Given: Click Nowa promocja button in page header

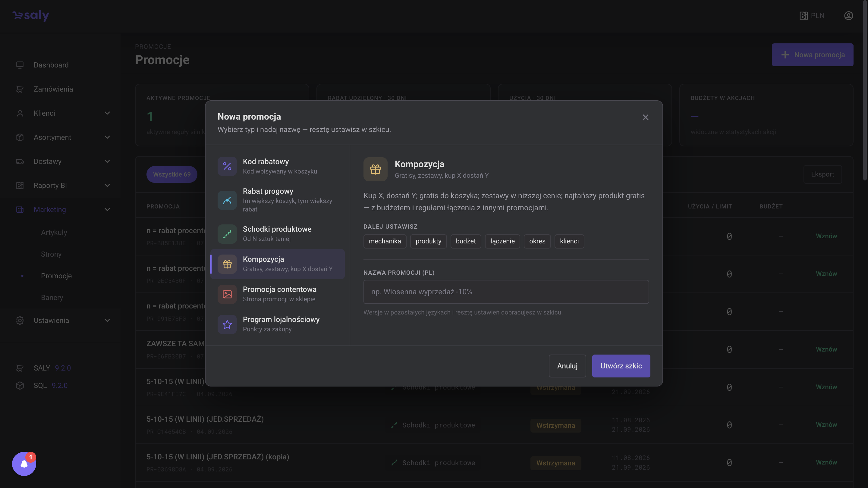Looking at the screenshot, I should coord(813,55).
